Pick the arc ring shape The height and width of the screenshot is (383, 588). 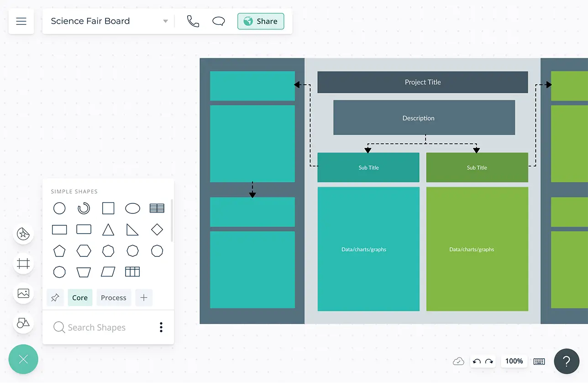click(84, 208)
